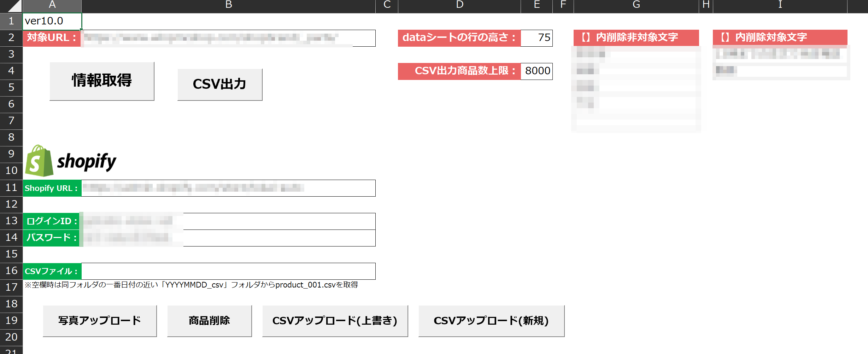Click the ログインID input cell
This screenshot has height=354, width=868.
(228, 221)
